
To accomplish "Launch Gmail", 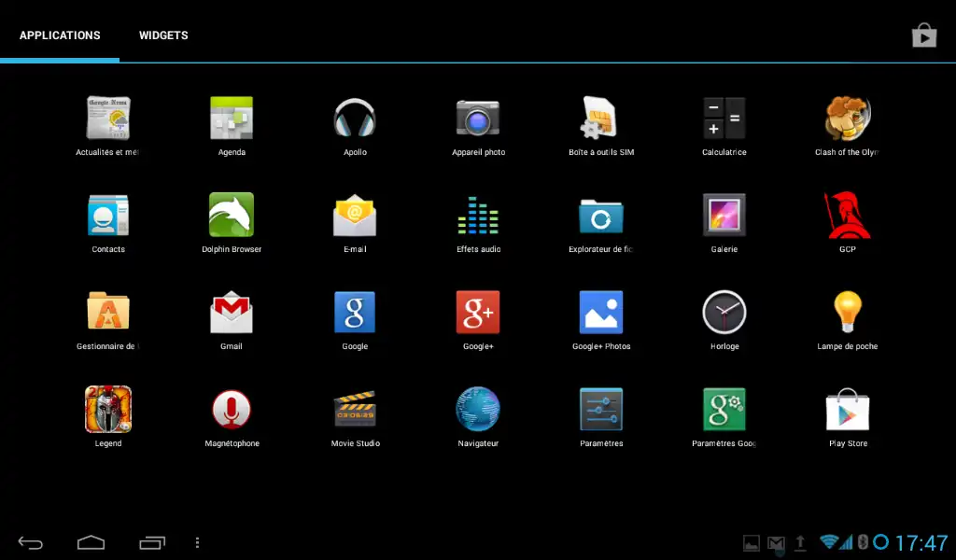I will (x=232, y=312).
